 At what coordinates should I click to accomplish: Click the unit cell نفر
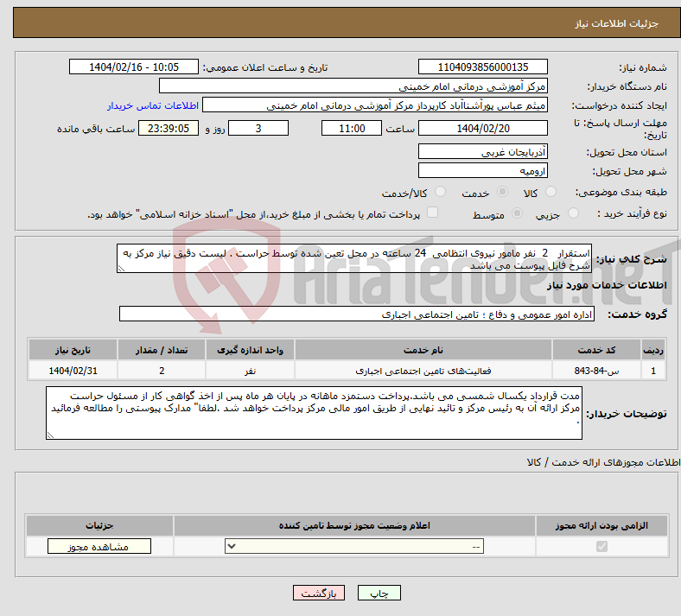pyautogui.click(x=250, y=371)
